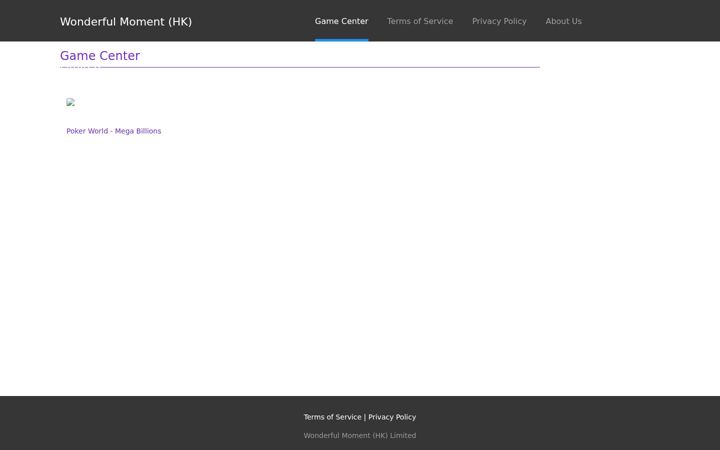Open the Poker World - Mega Billions link
Viewport: 720px width, 450px height.
pos(113,131)
